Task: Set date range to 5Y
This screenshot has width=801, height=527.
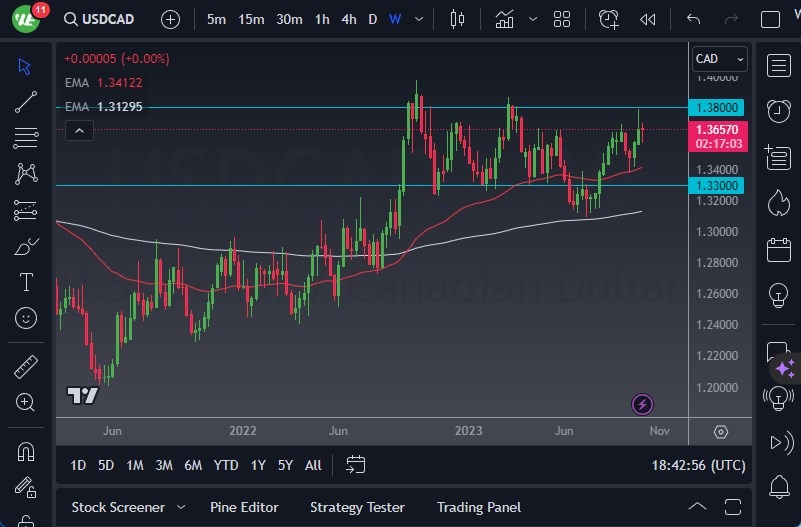Action: (x=285, y=465)
